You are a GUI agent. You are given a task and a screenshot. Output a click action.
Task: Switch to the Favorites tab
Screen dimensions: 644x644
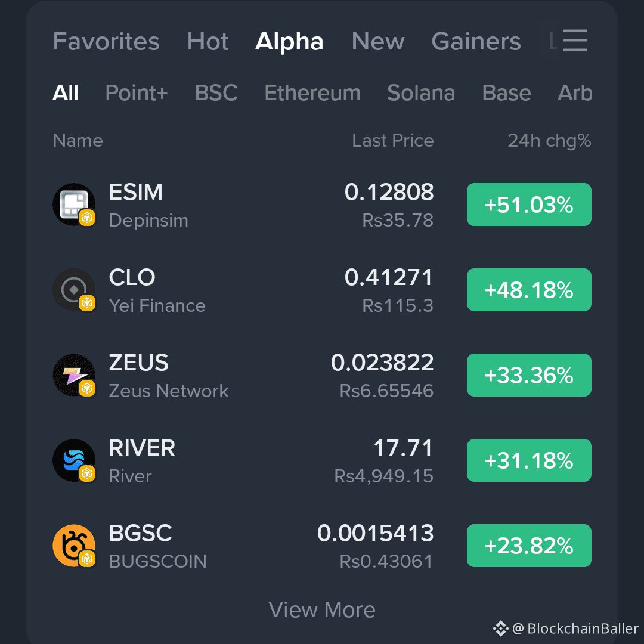(x=106, y=41)
